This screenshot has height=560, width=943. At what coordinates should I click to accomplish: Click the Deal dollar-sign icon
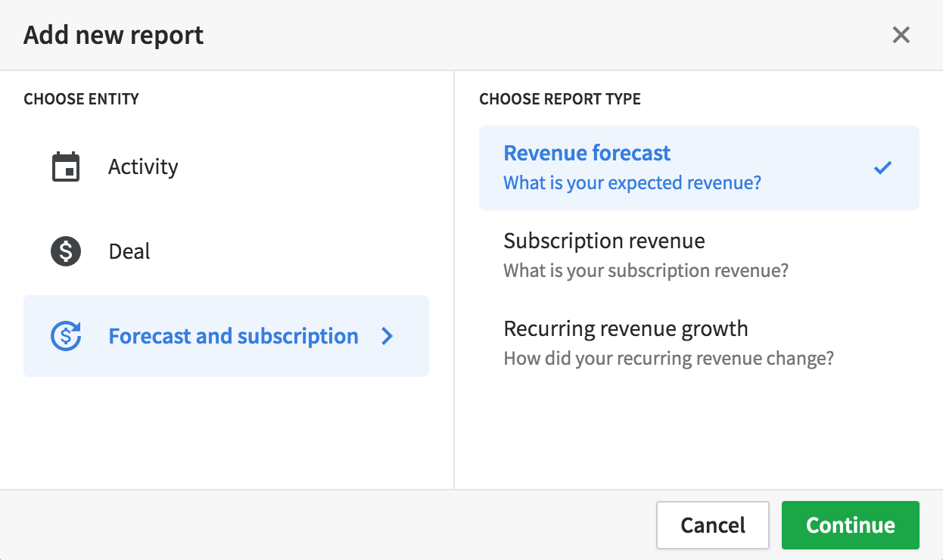coord(66,251)
